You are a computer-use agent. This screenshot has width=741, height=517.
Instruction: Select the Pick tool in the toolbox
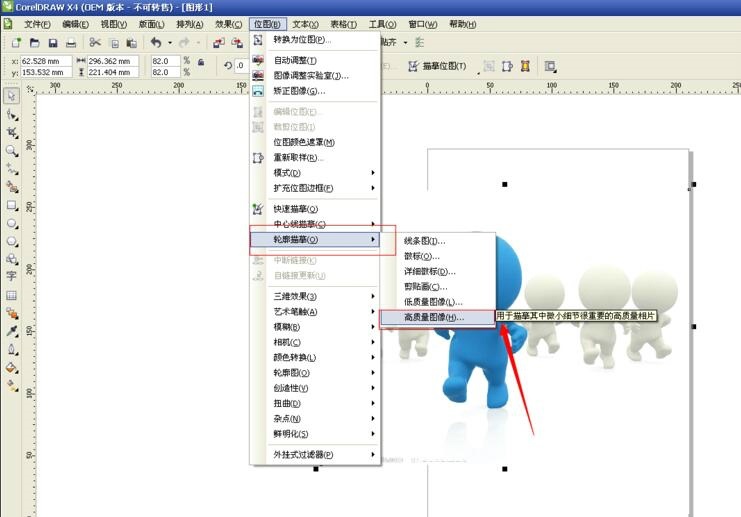[11, 96]
